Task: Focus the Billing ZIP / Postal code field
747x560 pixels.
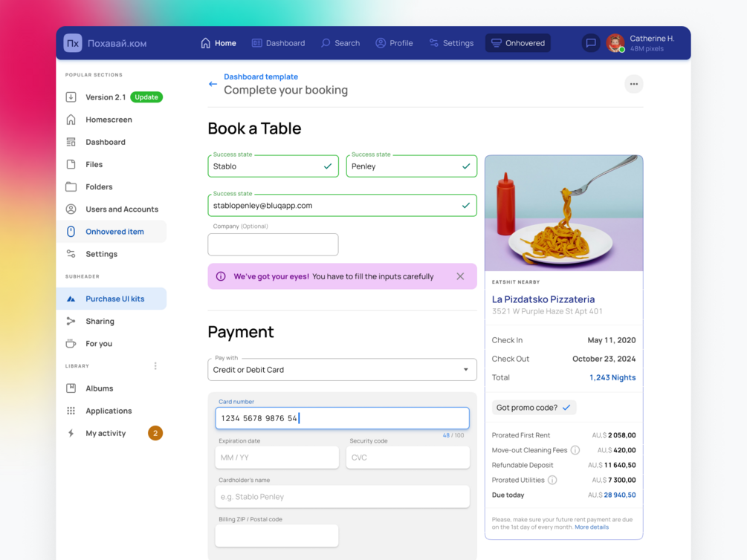Action: 277,535
